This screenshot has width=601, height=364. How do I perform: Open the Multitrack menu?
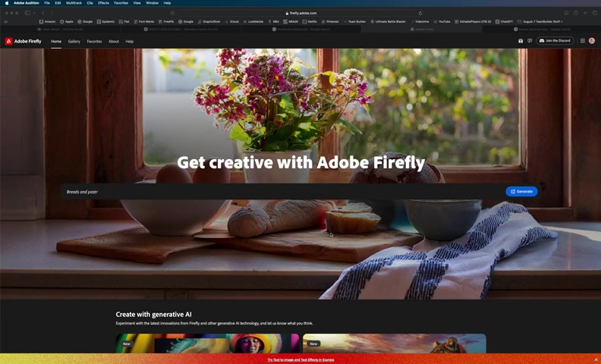coord(74,3)
